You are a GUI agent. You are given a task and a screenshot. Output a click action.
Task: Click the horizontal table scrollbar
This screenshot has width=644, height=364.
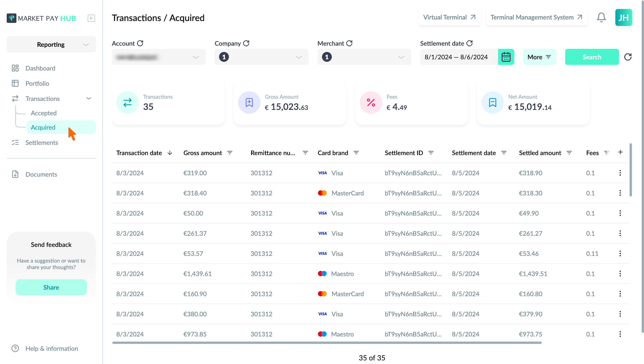point(327,343)
